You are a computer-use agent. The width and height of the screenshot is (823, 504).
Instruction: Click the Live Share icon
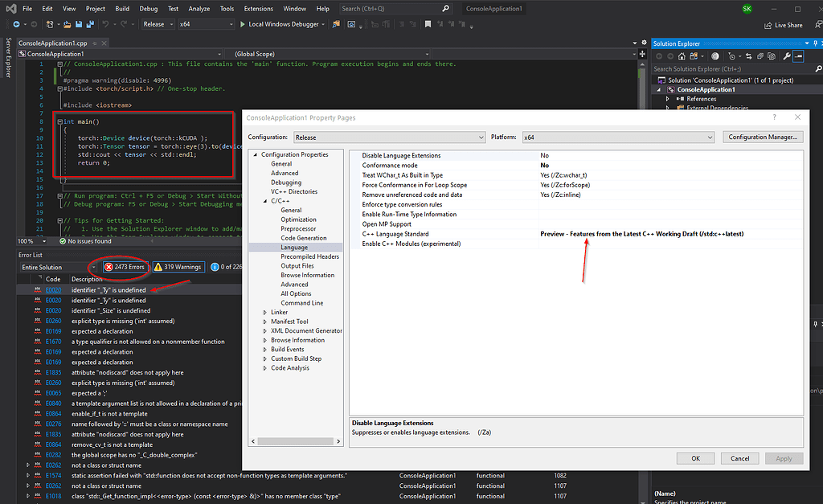pyautogui.click(x=766, y=25)
